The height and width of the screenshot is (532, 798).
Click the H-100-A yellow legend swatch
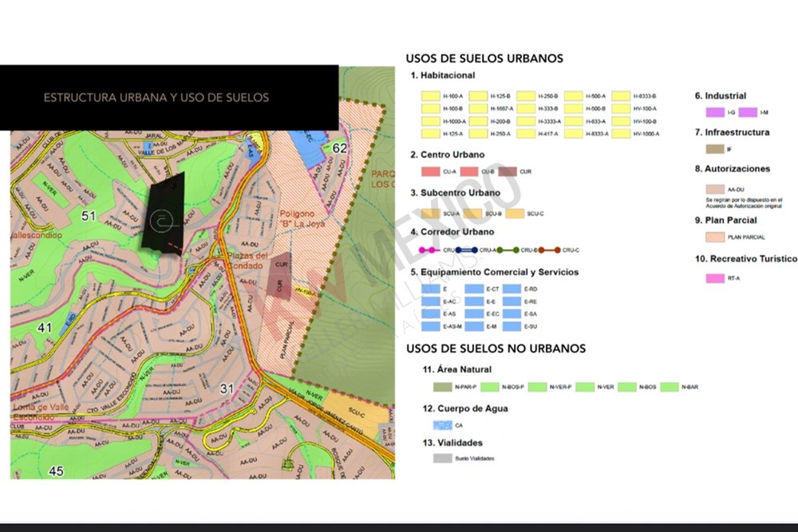click(x=431, y=96)
